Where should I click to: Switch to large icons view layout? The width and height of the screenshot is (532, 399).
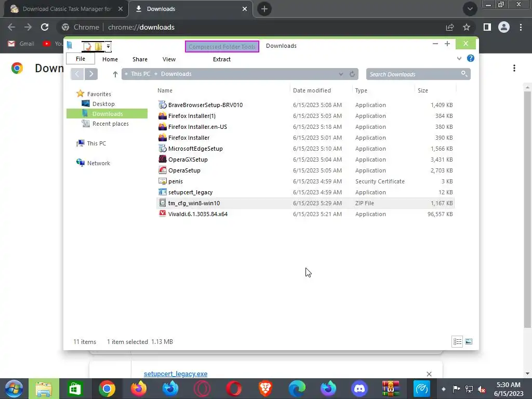click(x=469, y=342)
